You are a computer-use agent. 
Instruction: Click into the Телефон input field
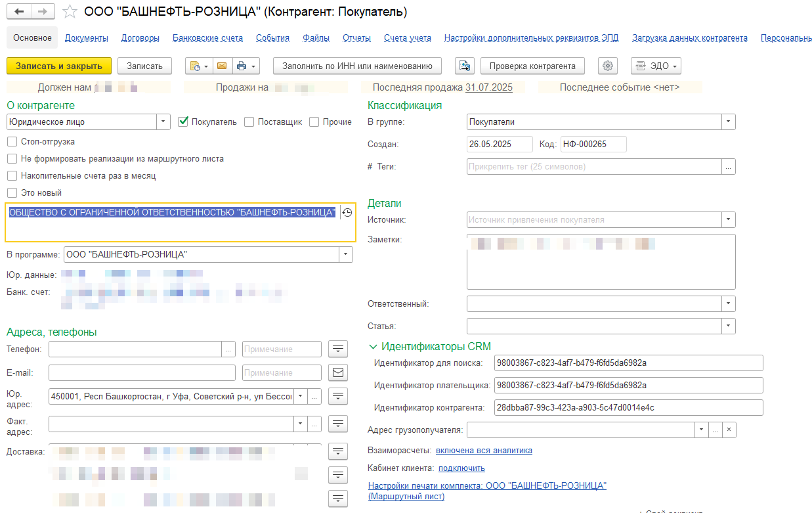tap(135, 349)
